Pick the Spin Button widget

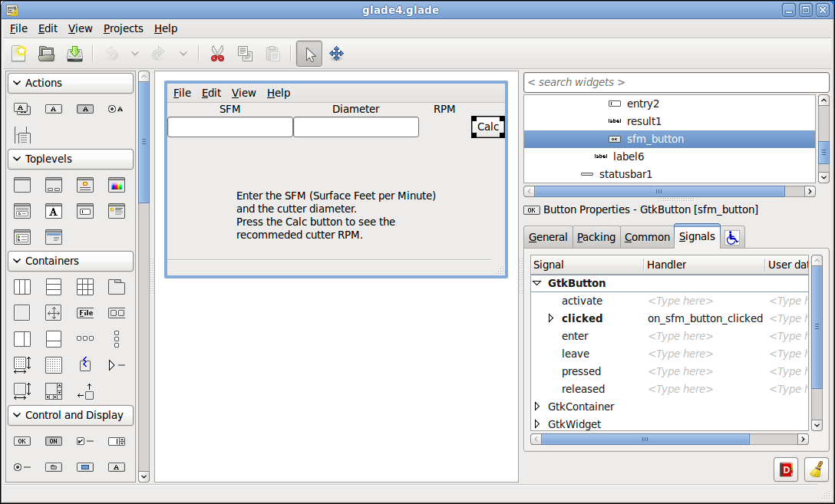[x=117, y=441]
